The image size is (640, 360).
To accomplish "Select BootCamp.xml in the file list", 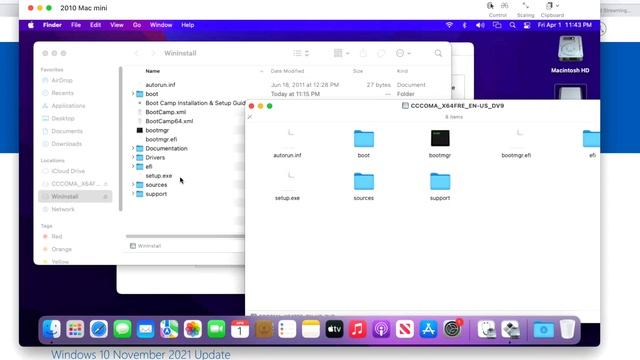I will pyautogui.click(x=166, y=112).
